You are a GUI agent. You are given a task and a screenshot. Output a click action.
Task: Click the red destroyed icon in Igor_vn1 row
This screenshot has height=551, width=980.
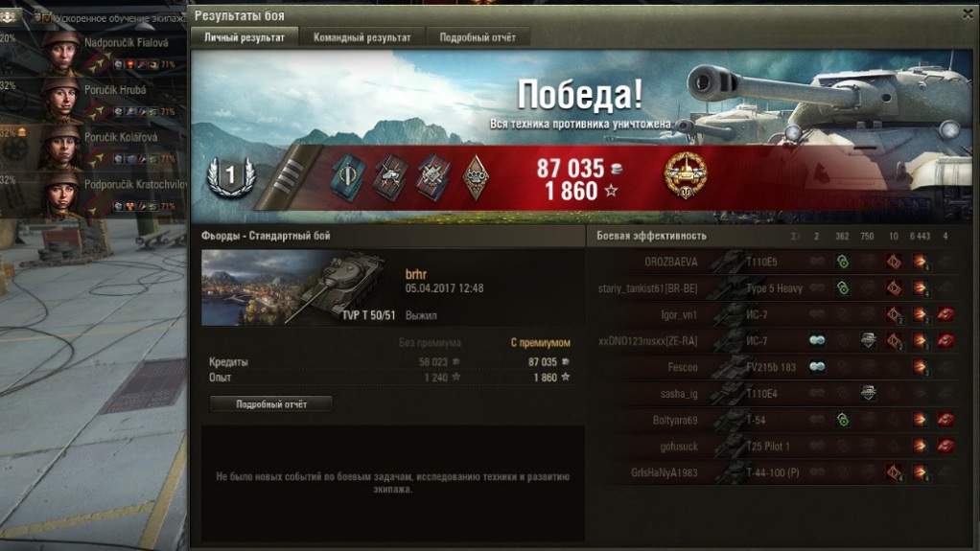(945, 314)
